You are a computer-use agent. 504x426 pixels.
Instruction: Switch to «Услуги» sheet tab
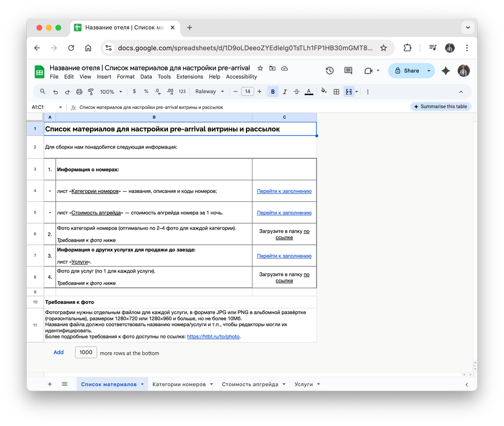[x=303, y=384]
